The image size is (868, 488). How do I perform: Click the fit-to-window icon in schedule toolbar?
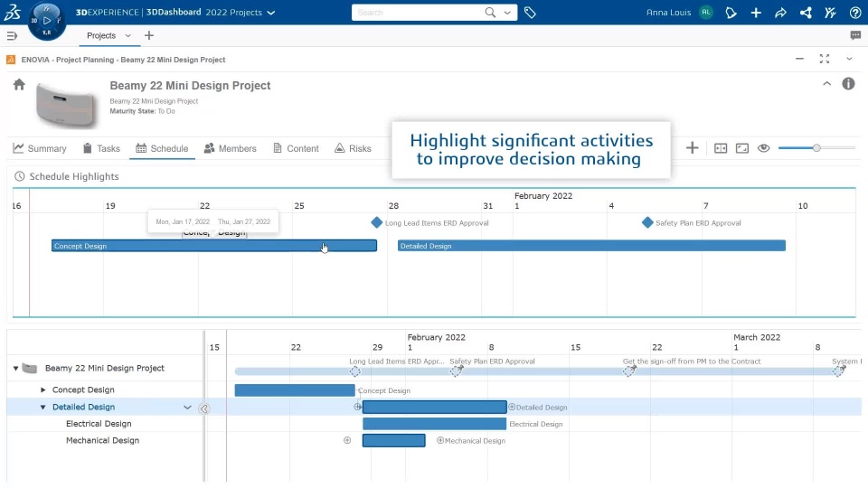coord(742,148)
